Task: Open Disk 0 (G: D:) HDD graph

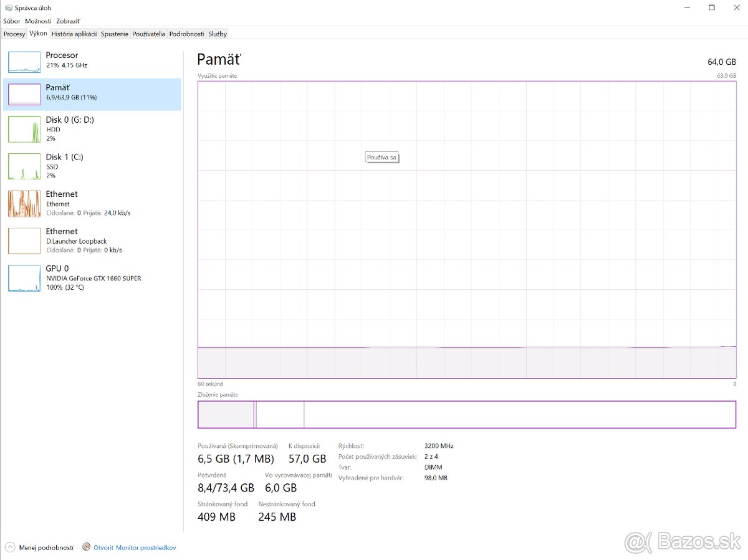Action: [24, 129]
